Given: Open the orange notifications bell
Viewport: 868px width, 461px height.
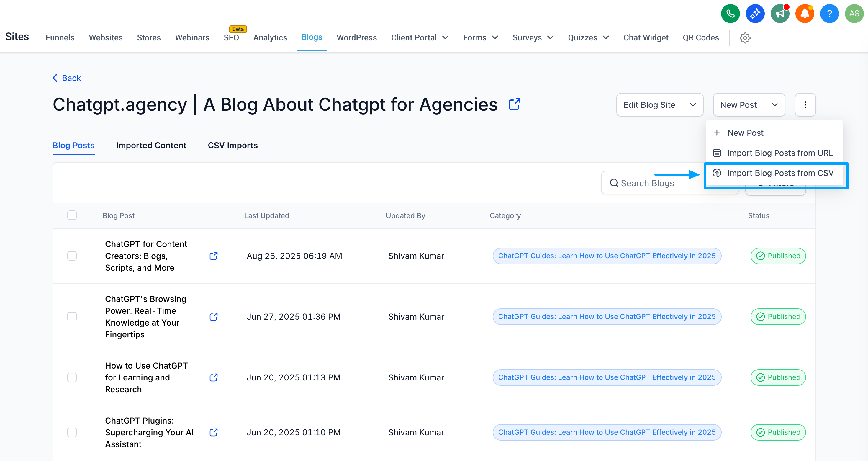Looking at the screenshot, I should 804,14.
